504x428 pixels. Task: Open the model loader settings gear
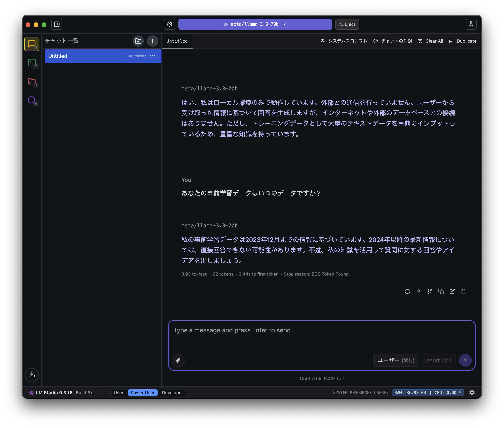170,24
